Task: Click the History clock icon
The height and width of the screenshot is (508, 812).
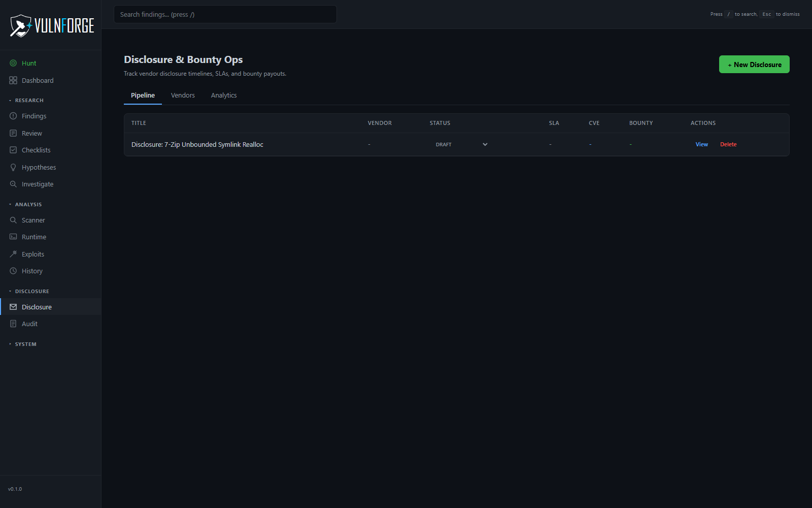Action: [x=13, y=271]
